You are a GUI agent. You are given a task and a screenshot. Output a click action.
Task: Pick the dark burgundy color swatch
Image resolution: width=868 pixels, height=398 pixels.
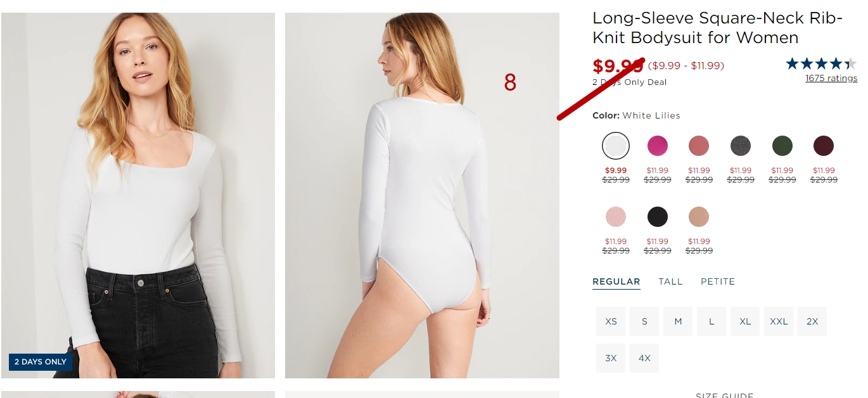coord(824,146)
